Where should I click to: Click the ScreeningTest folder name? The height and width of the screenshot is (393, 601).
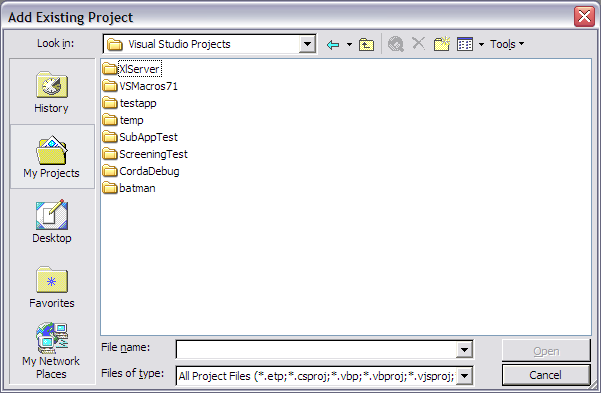tap(153, 154)
